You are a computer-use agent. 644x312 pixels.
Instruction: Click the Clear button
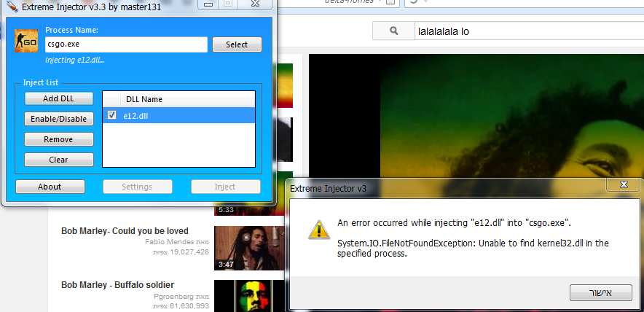pyautogui.click(x=58, y=160)
